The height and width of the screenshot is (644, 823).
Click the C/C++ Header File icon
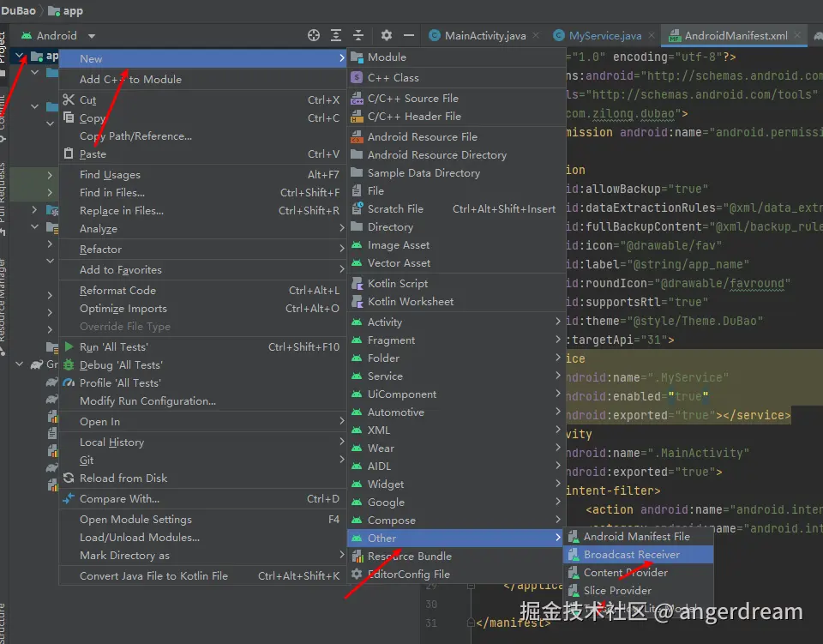[357, 116]
